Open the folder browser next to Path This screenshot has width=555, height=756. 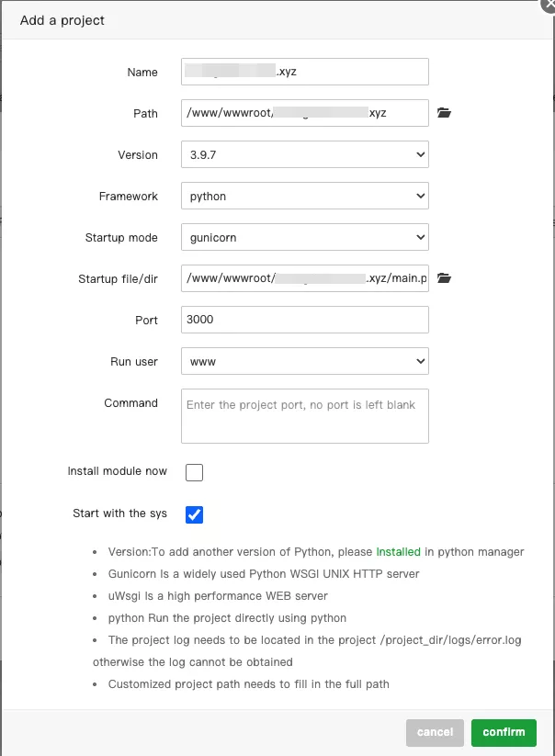click(x=444, y=111)
